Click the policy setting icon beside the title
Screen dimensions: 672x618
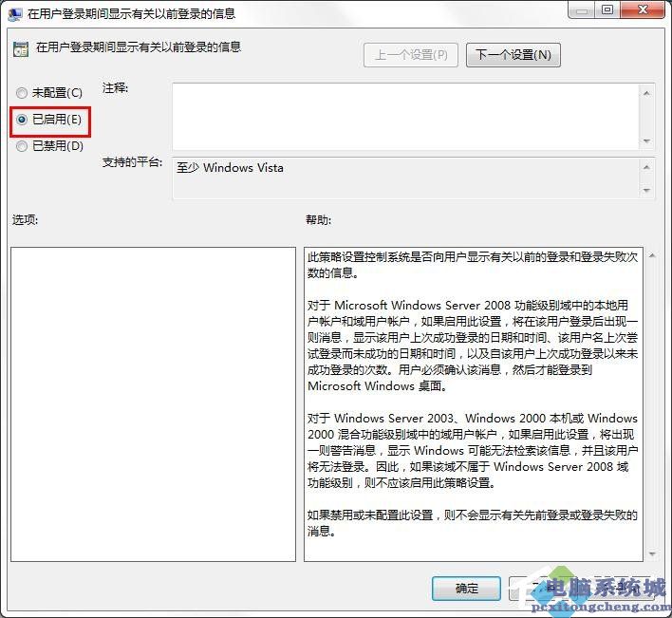(21, 48)
